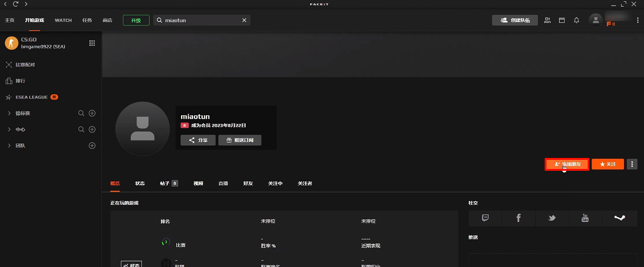This screenshot has height=267, width=644.
Task: Select the 好友 friends tab
Action: point(248,183)
